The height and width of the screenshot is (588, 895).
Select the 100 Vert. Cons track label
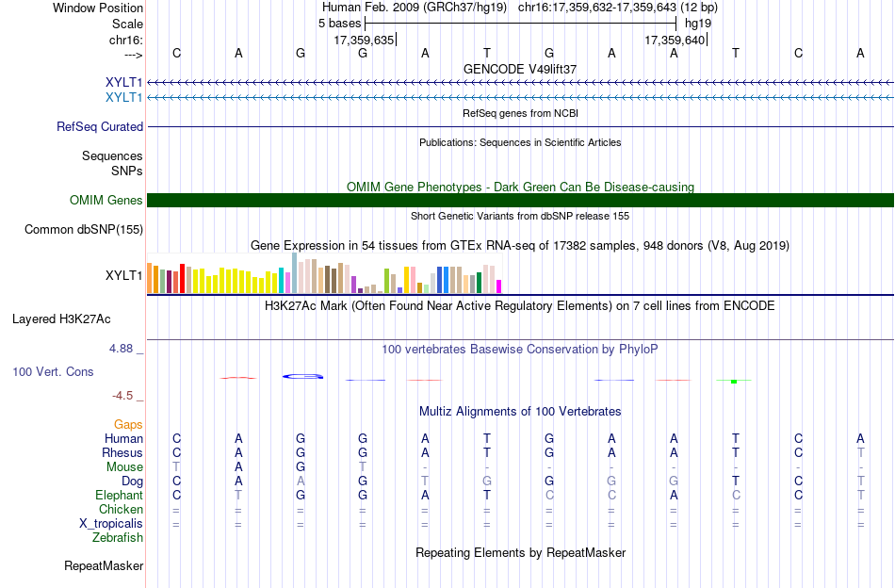click(53, 371)
